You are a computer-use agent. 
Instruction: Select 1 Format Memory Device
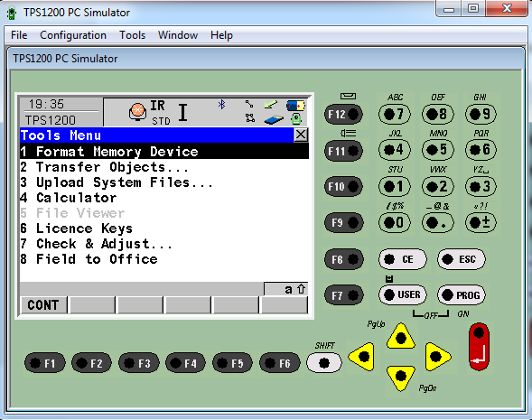coord(164,152)
